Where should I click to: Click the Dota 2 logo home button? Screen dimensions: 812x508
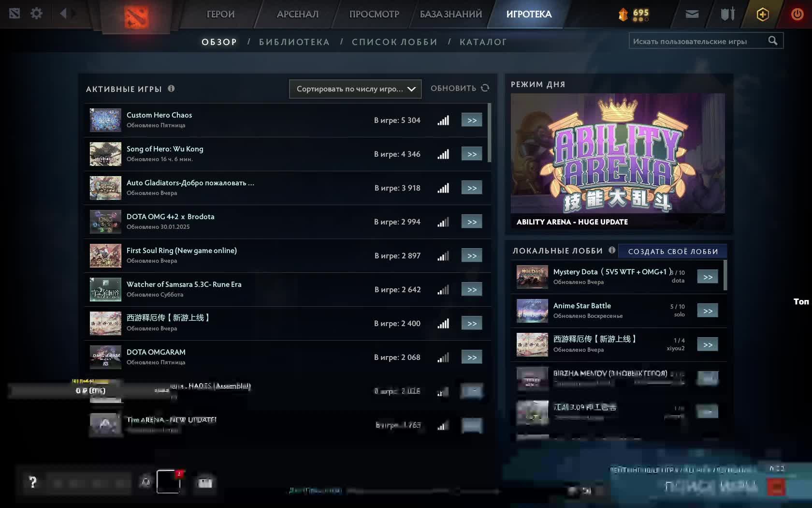[136, 16]
